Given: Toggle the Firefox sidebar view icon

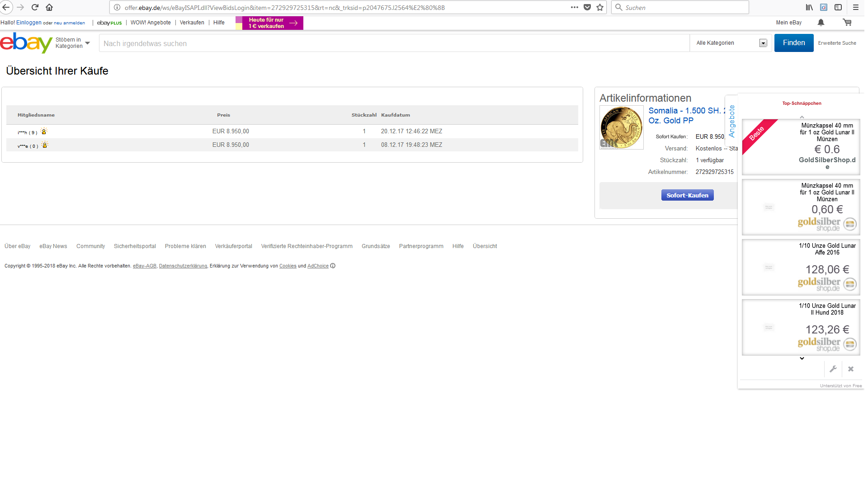Looking at the screenshot, I should [838, 7].
